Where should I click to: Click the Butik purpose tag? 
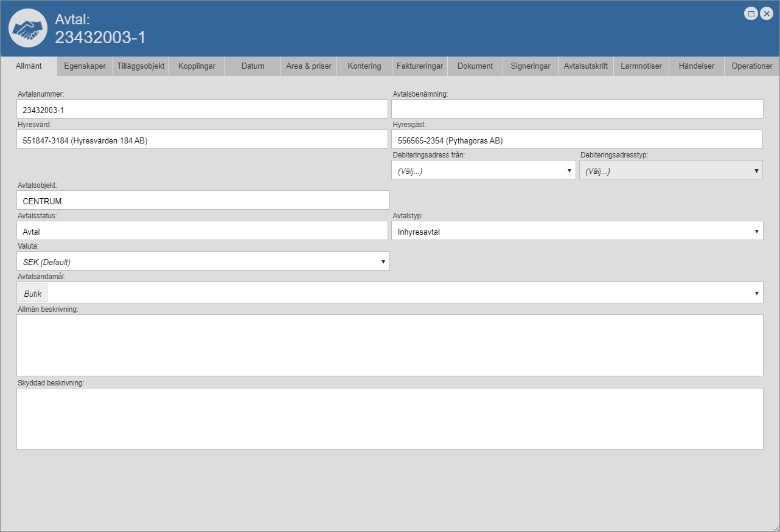pyautogui.click(x=33, y=293)
